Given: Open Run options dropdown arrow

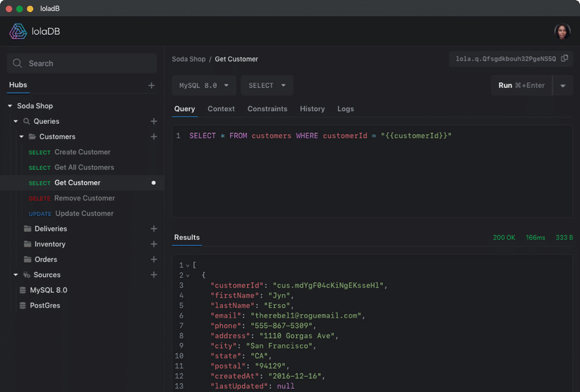Looking at the screenshot, I should pyautogui.click(x=562, y=86).
